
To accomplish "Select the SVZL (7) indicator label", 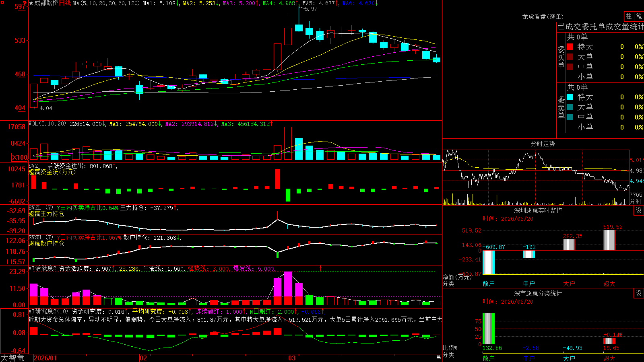I will coord(41,208).
